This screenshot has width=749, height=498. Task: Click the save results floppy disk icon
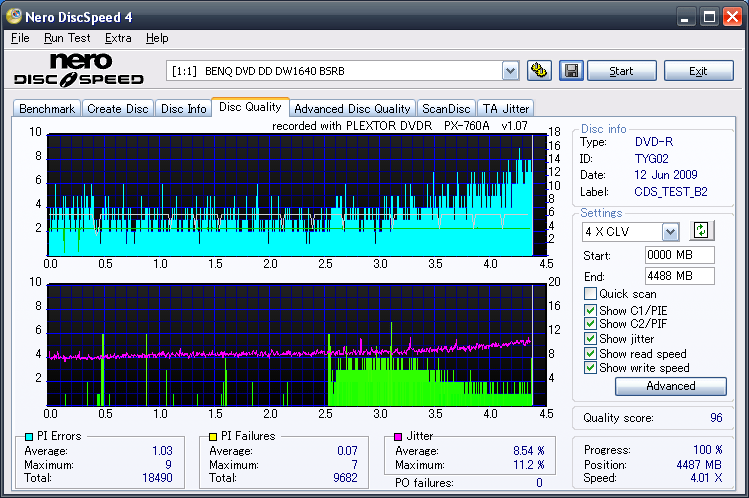point(571,71)
